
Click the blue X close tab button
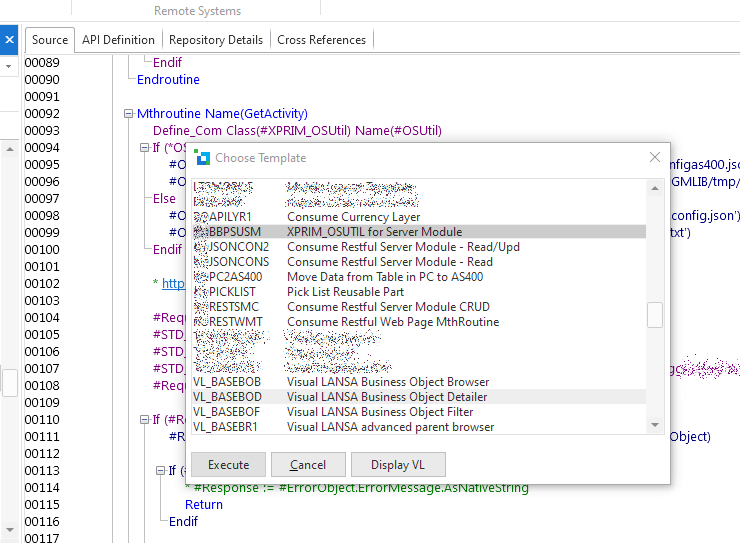coord(10,40)
